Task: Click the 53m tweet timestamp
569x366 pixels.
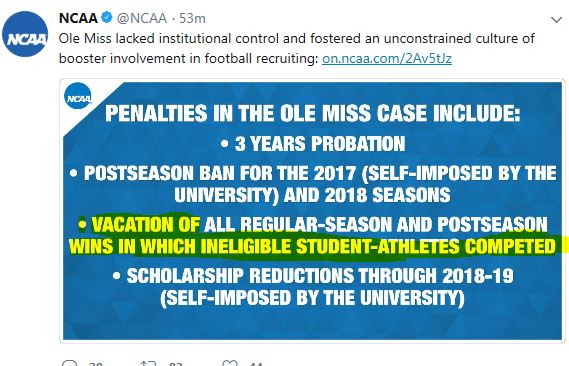Action: pos(192,18)
